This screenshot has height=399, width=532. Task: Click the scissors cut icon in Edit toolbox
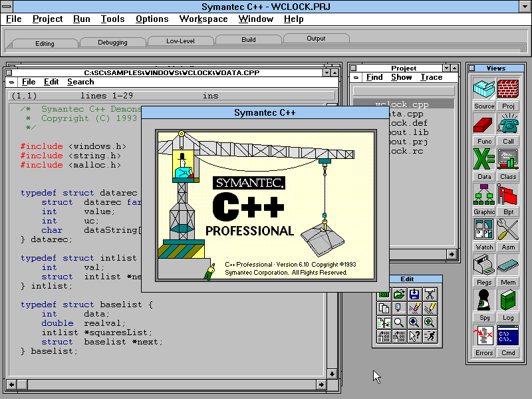coord(430,294)
